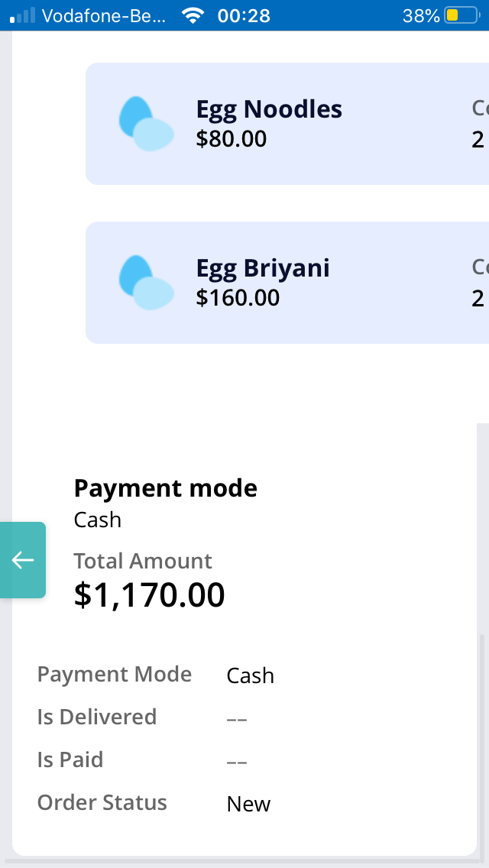Select the Egg Noodles title text
The image size is (489, 868).
click(269, 110)
